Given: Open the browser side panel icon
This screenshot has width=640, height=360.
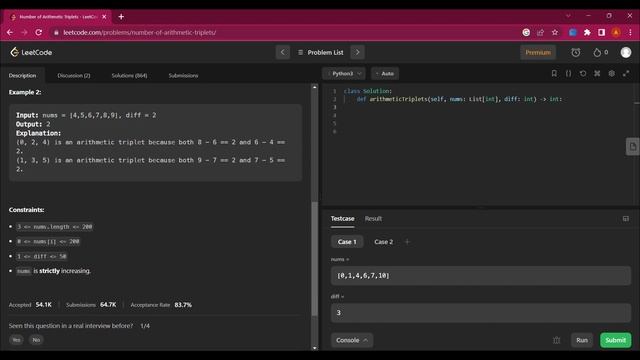Looking at the screenshot, I should 601,32.
